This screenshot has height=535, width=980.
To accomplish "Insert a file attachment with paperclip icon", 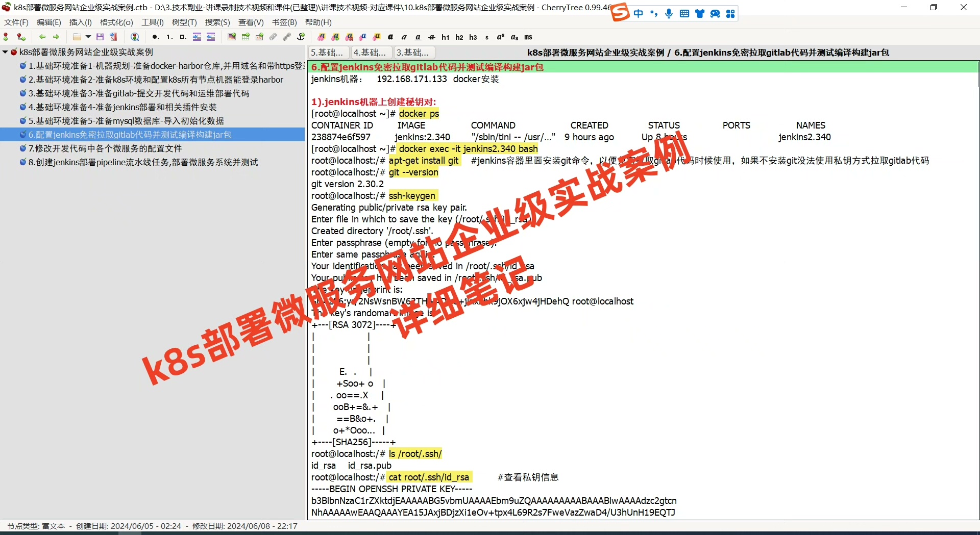I will coord(273,37).
